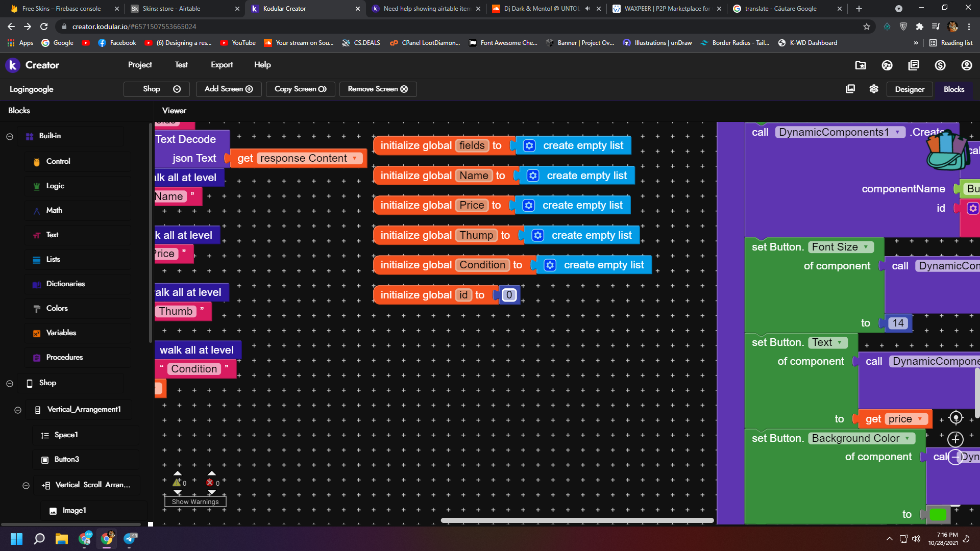
Task: Click Show Warnings button
Action: point(195,502)
